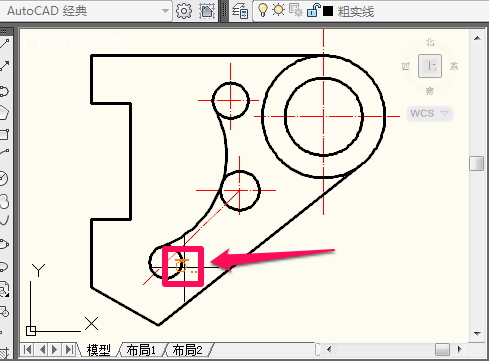Click ViewCube south direction 南
The image size is (489, 361).
[430, 91]
